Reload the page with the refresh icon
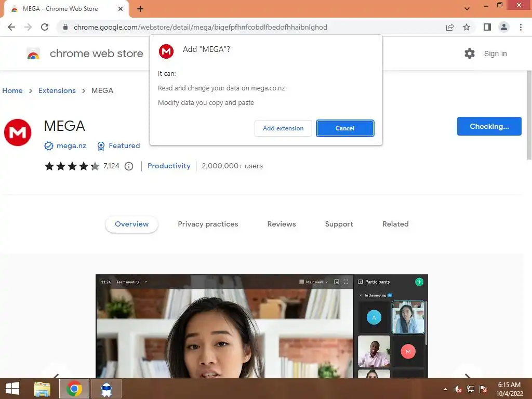This screenshot has width=532, height=399. click(x=45, y=27)
